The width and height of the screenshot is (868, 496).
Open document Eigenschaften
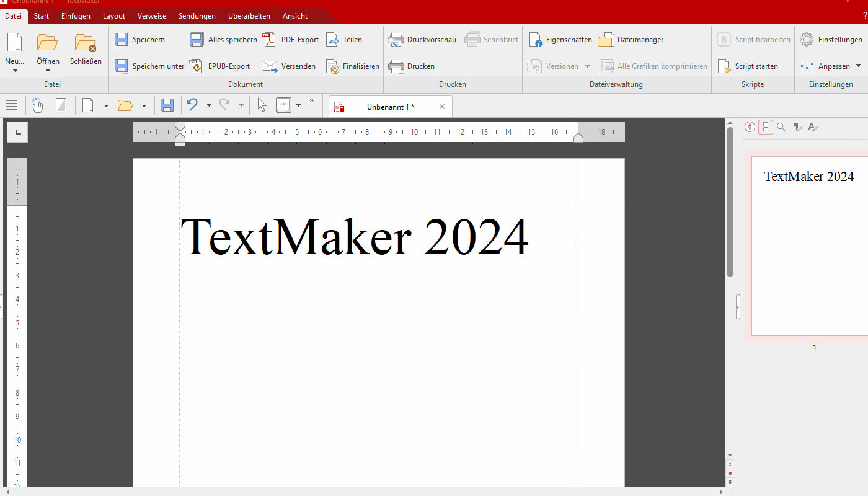(x=560, y=40)
